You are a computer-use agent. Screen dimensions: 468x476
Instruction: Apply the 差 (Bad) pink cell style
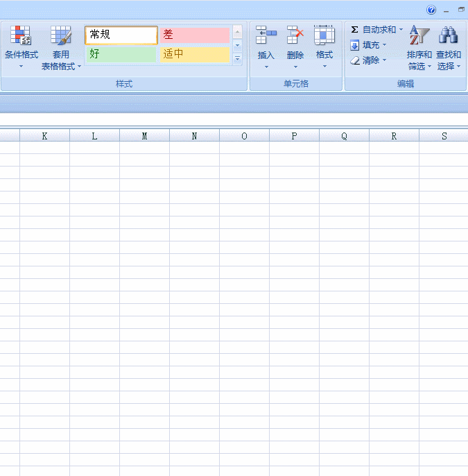pyautogui.click(x=195, y=35)
